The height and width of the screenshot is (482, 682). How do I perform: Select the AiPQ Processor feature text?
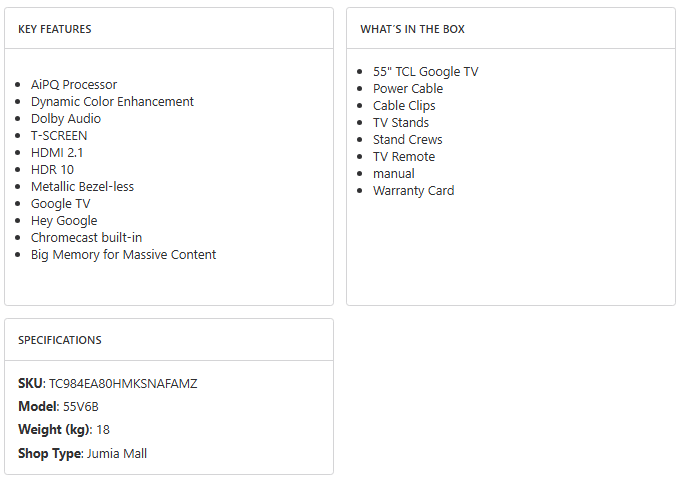(74, 85)
